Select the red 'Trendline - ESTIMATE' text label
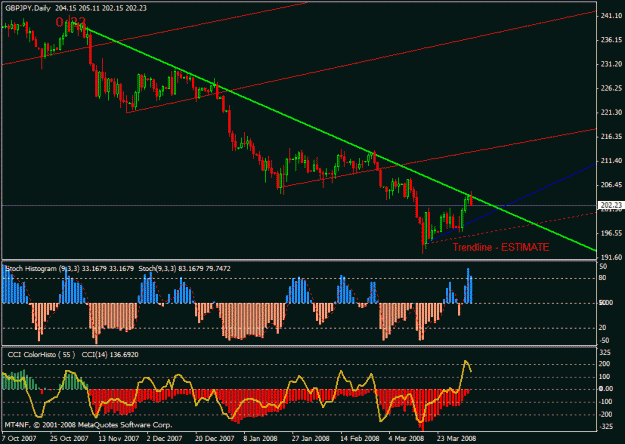625x444 pixels. [x=501, y=247]
